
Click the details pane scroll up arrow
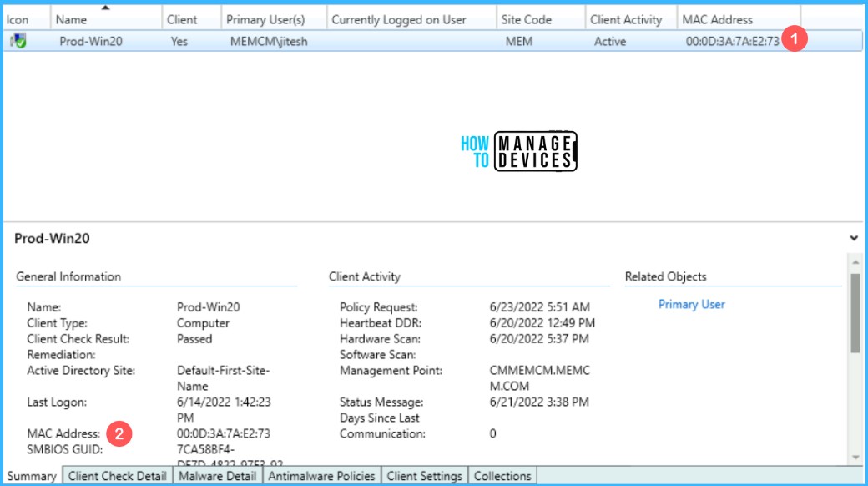(855, 261)
